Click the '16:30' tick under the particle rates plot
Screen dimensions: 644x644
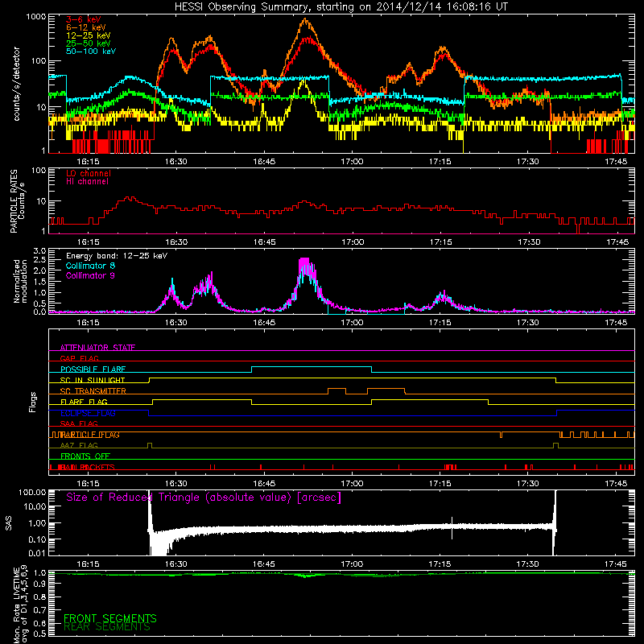click(x=176, y=242)
